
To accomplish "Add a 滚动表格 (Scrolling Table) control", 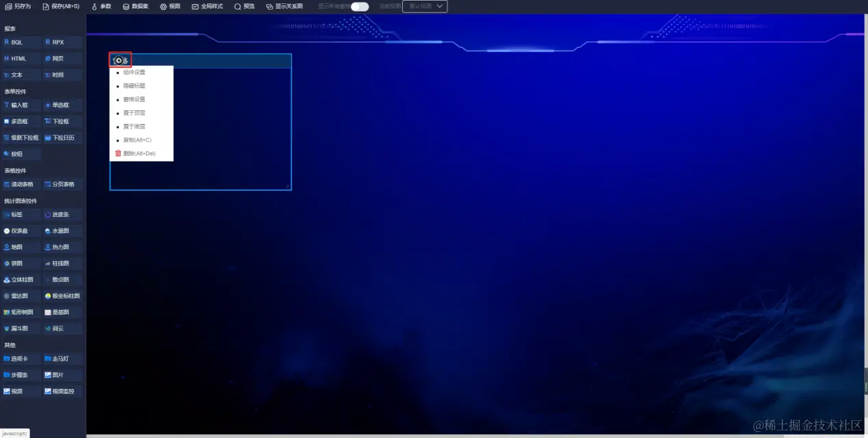I will click(21, 184).
